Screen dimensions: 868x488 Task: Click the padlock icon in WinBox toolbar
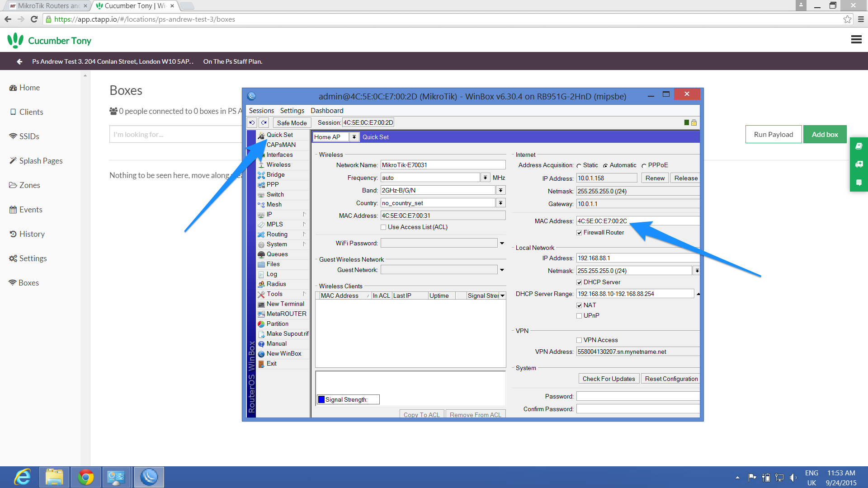pyautogui.click(x=694, y=122)
